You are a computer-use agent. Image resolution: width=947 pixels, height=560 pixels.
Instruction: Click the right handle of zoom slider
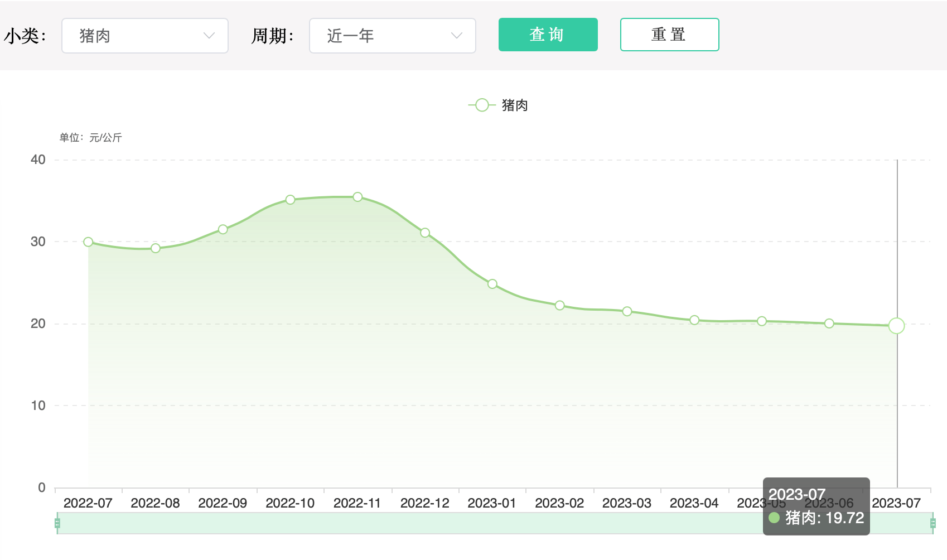tap(932, 523)
